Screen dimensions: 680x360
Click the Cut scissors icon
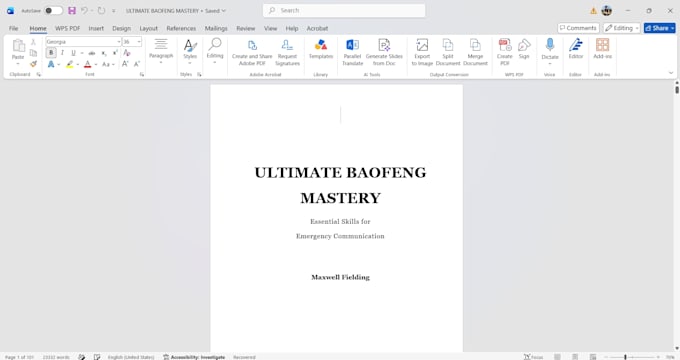coord(33,42)
